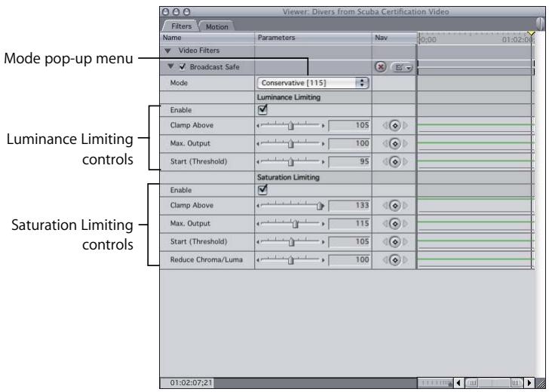The image size is (549, 392).
Task: Go to next keyframe for luminance Start (Threshold)
Action: pyautogui.click(x=406, y=161)
